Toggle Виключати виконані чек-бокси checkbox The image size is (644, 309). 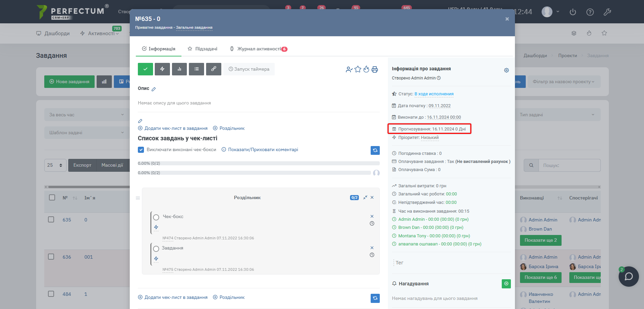click(141, 150)
